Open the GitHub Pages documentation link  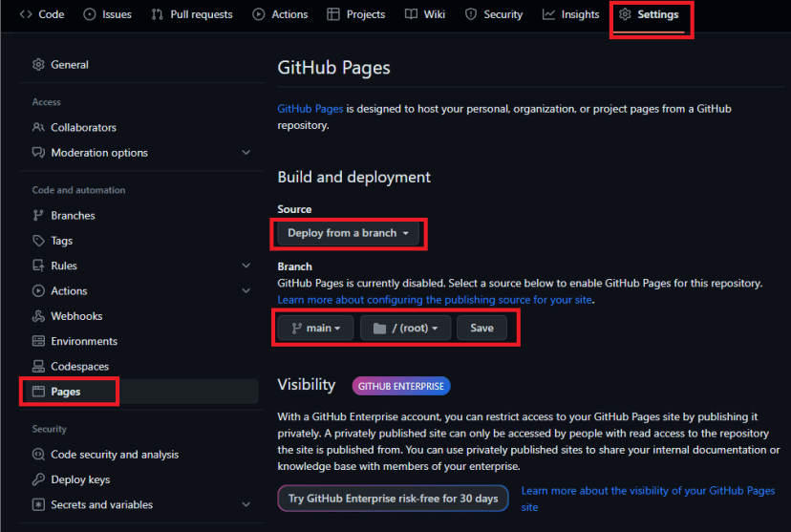pyautogui.click(x=310, y=109)
